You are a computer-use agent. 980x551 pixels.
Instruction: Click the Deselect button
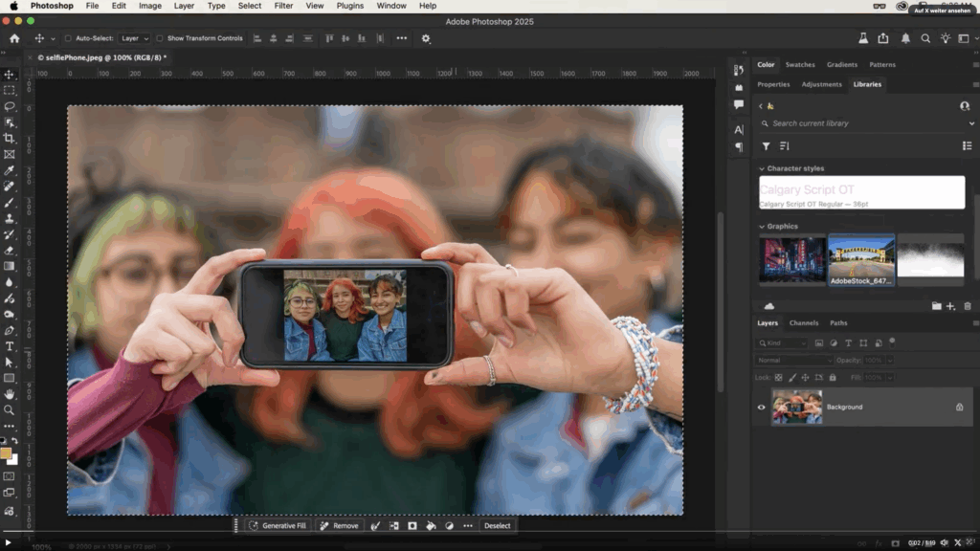point(497,525)
